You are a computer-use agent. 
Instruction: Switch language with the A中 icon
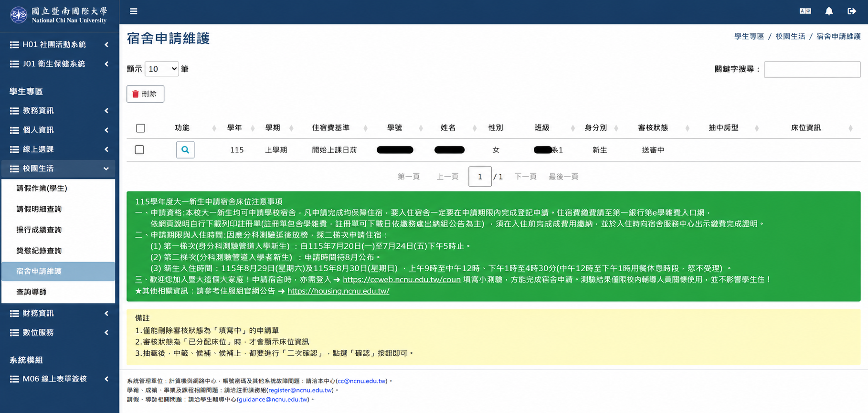805,11
